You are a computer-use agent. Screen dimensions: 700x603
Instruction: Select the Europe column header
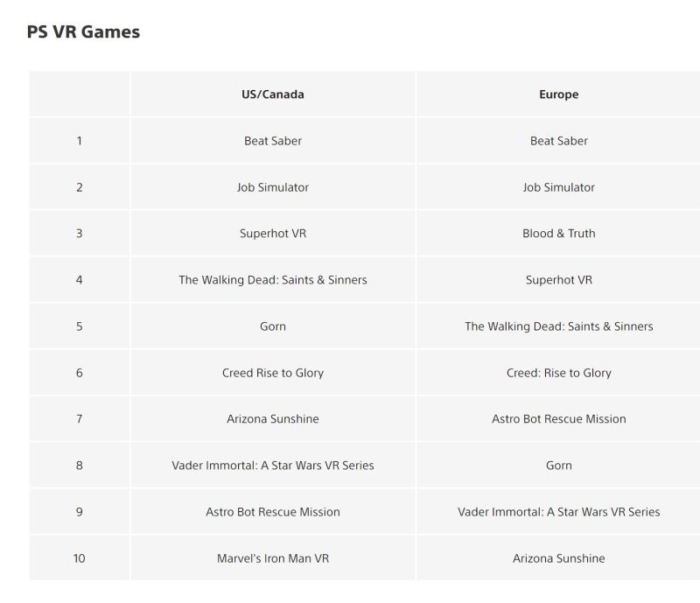(558, 95)
